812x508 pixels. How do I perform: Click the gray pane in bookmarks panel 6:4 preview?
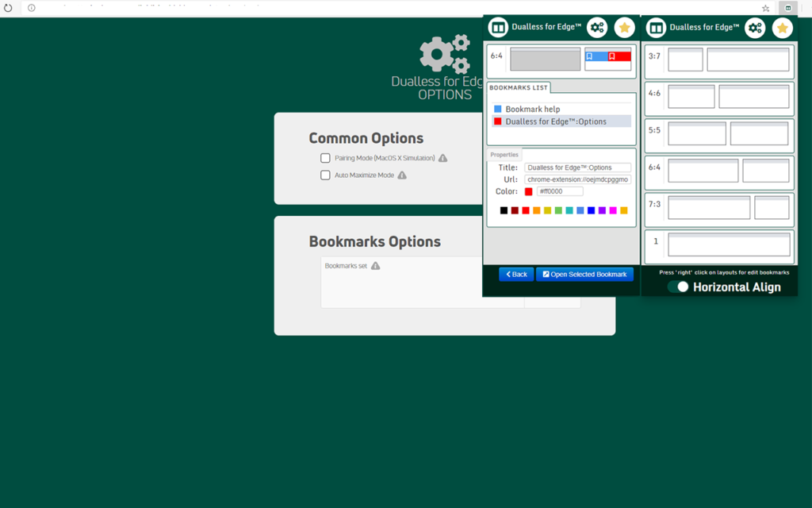[546, 59]
